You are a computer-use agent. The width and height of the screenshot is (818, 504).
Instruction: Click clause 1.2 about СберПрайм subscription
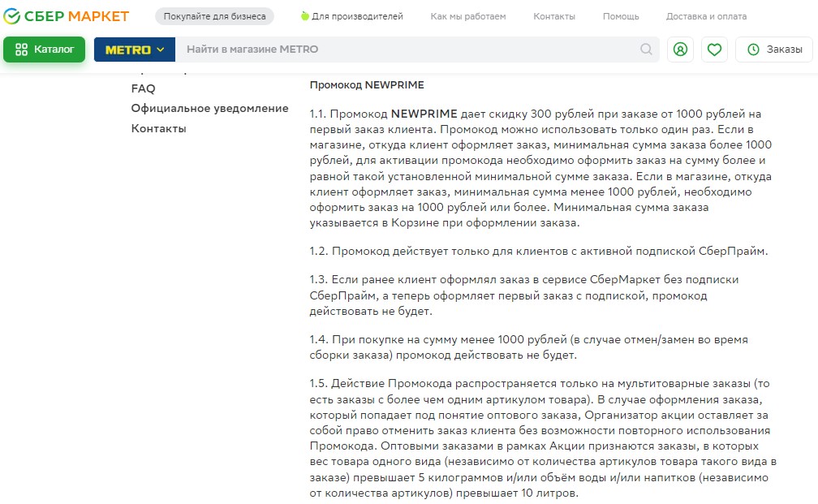pos(538,251)
